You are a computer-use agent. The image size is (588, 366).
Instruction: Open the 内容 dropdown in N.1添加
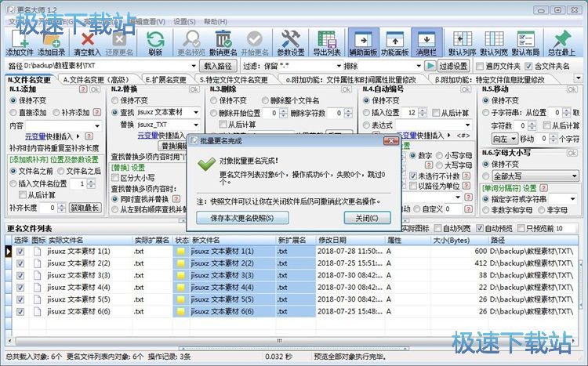pos(97,126)
